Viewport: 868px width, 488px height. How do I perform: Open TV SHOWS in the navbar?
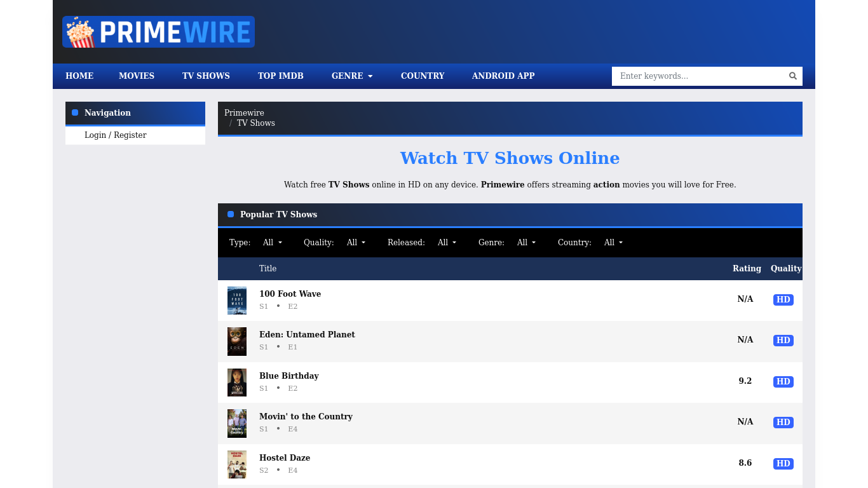point(206,76)
